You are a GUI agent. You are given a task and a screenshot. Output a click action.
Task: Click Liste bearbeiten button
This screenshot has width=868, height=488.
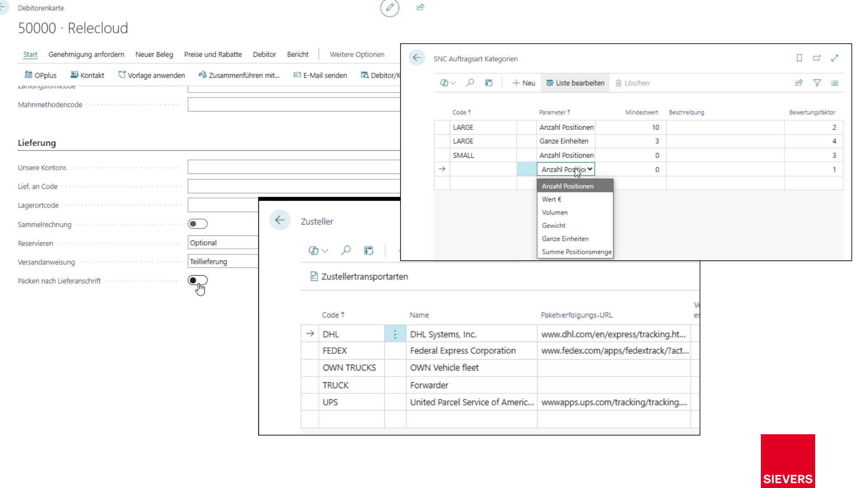click(x=575, y=83)
